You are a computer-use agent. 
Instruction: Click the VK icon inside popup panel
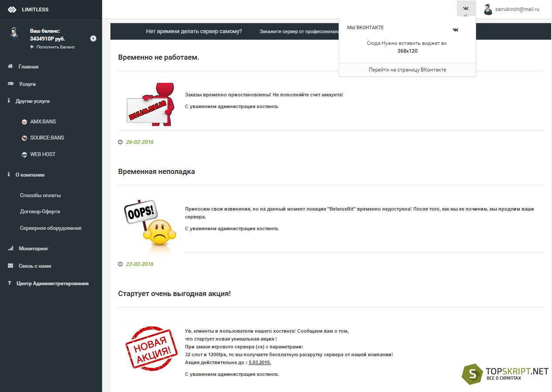click(x=456, y=30)
